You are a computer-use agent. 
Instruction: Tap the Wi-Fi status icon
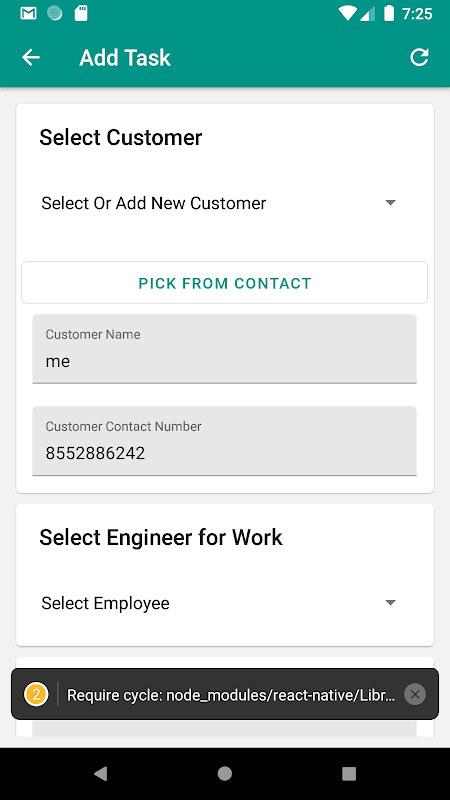347,13
